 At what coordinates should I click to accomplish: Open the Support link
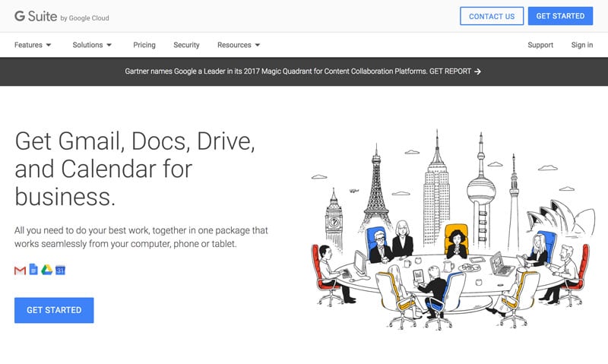(540, 45)
